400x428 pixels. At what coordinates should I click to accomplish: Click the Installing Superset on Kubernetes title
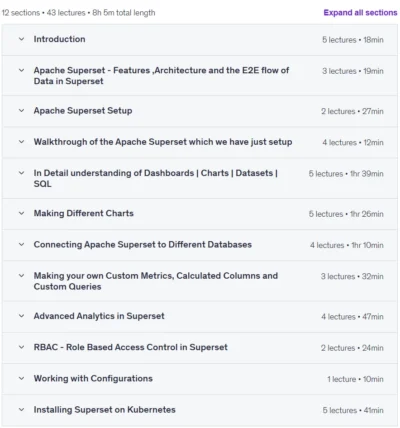(105, 410)
